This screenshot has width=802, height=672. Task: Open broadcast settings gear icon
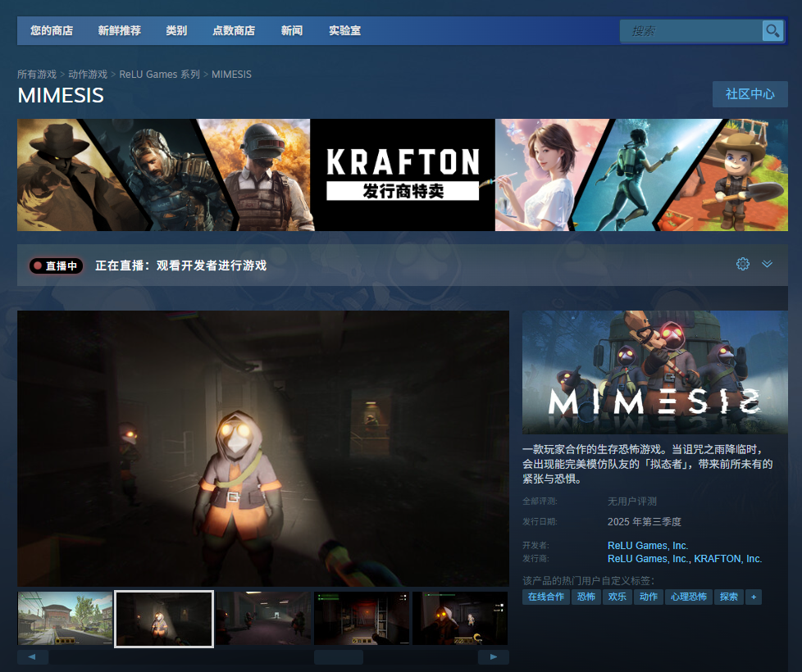(x=743, y=264)
